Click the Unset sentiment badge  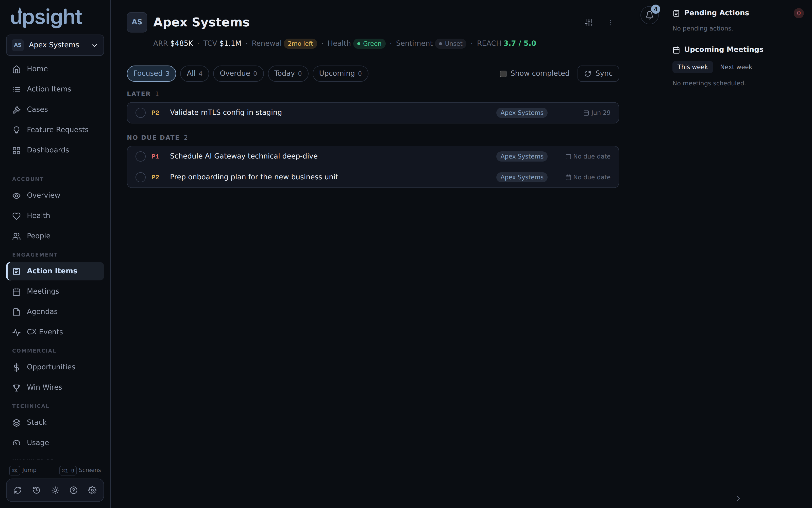click(451, 44)
